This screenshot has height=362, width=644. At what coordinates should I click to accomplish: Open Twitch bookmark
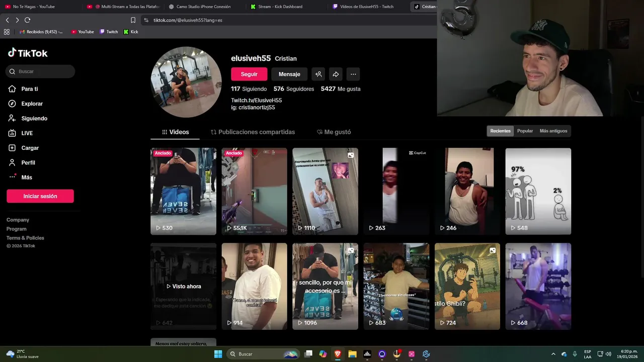[x=109, y=32]
